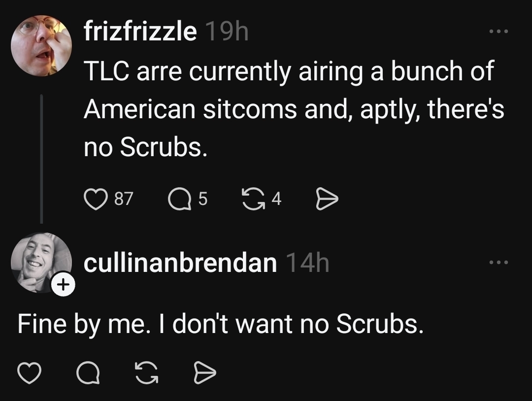This screenshot has width=532, height=401.
Task: Repost frizfrizzle's TLC post
Action: pos(252,199)
